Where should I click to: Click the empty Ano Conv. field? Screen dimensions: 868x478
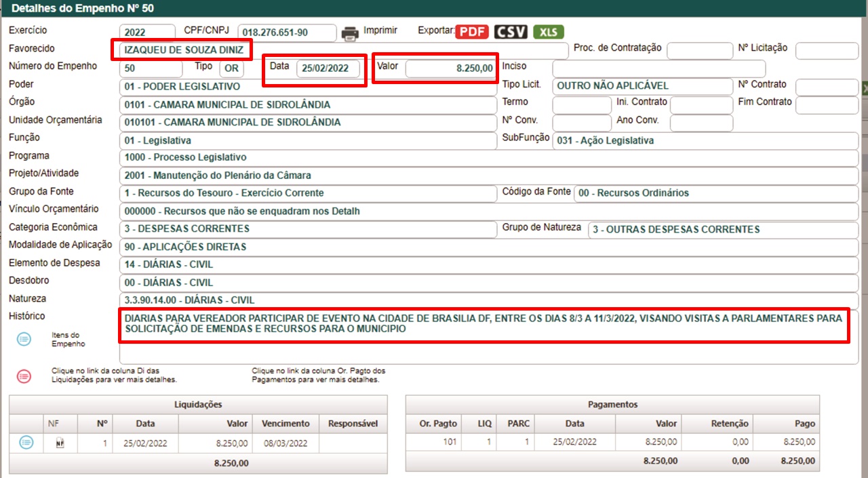click(x=701, y=123)
